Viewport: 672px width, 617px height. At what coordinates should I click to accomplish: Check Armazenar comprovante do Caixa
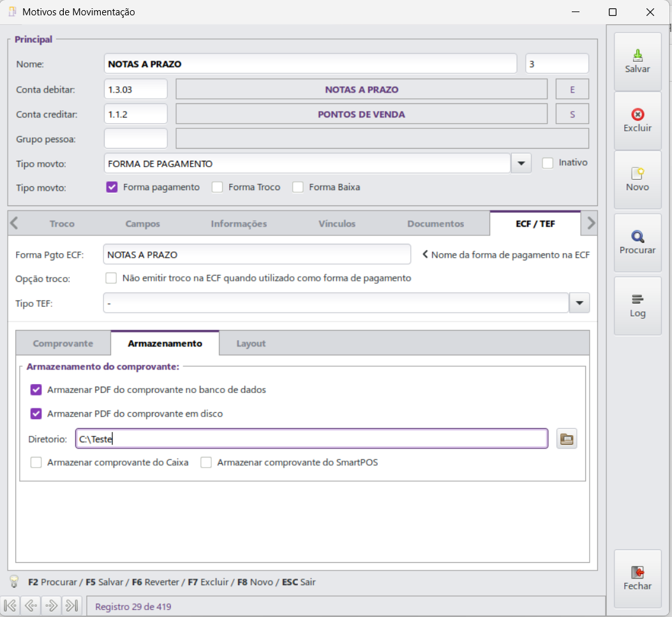pos(36,463)
